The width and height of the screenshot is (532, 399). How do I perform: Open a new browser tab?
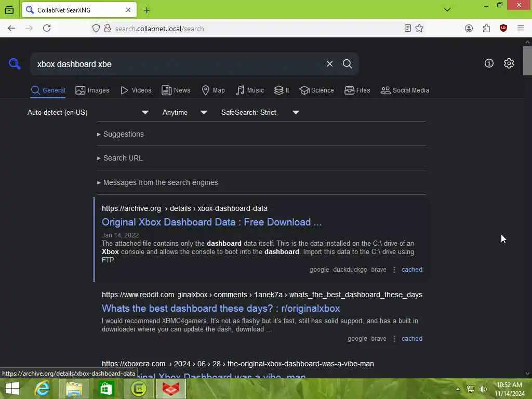(x=147, y=10)
